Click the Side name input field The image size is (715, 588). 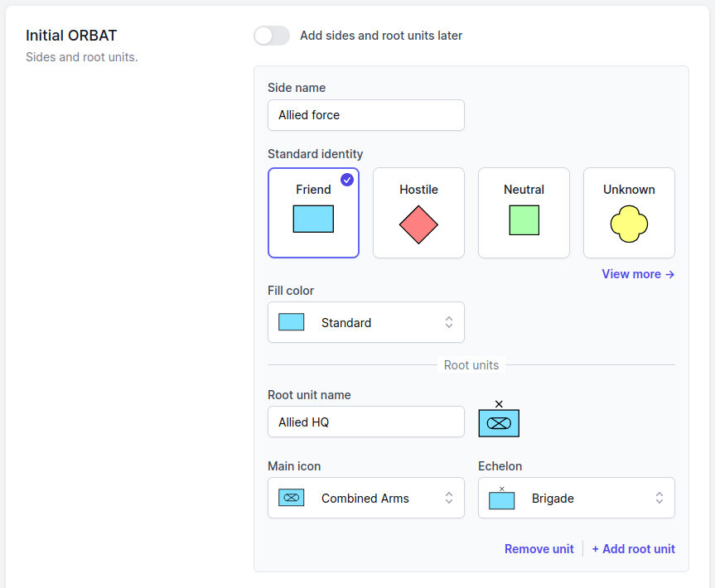pyautogui.click(x=365, y=115)
